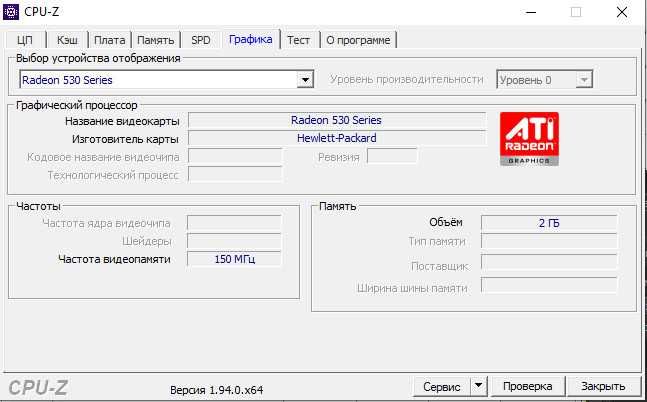
Task: Click the empty Ревизия field
Action: (392, 156)
